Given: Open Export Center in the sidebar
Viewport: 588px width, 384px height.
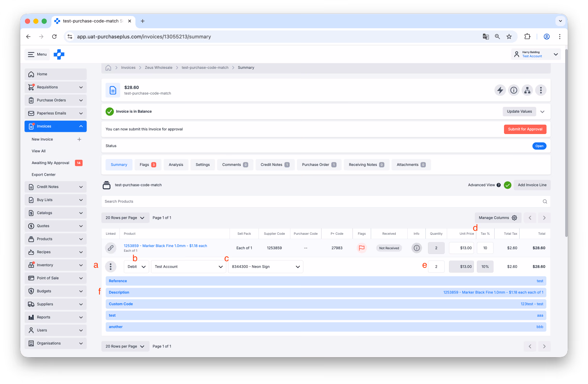Looking at the screenshot, I should pos(43,175).
